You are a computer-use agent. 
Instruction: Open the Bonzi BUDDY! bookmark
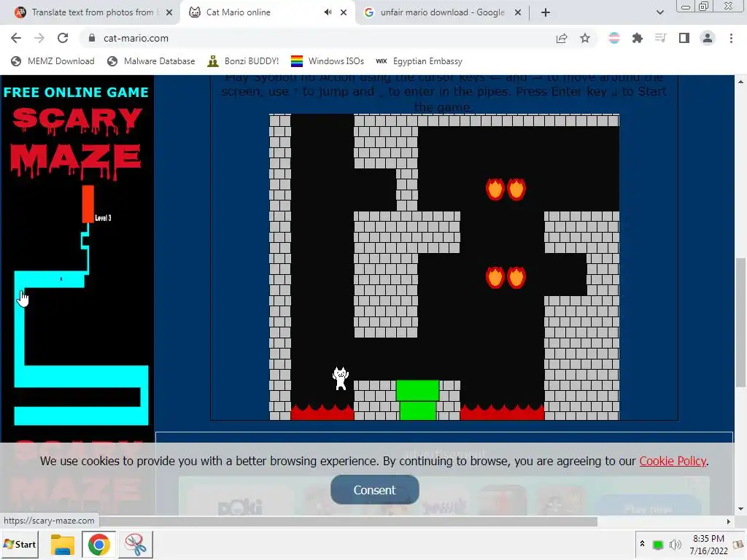[x=243, y=61]
